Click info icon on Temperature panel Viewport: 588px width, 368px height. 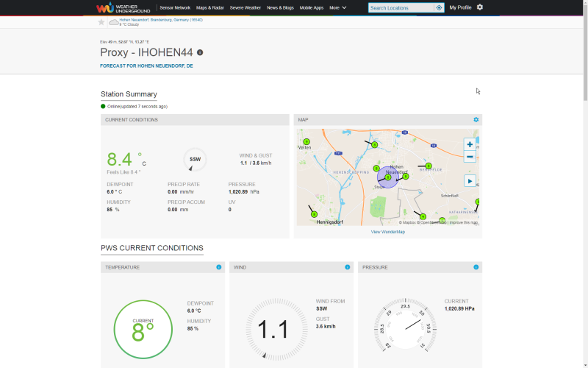(218, 267)
